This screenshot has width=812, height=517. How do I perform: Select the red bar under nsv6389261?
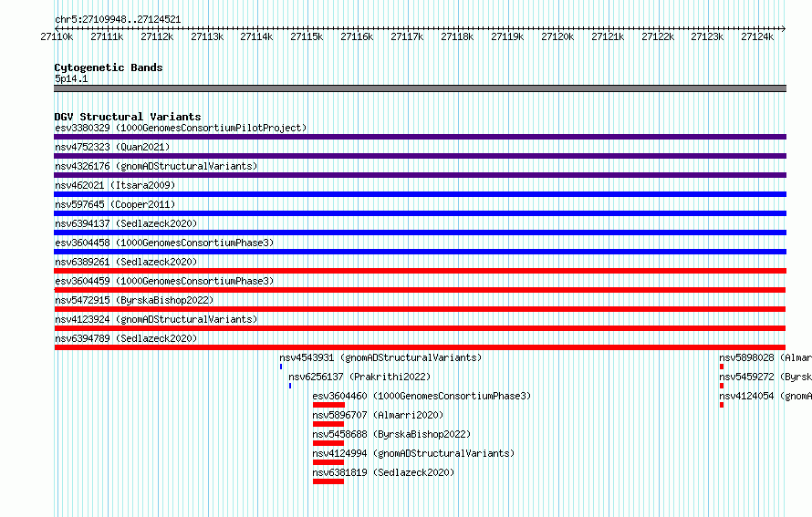[x=420, y=271]
